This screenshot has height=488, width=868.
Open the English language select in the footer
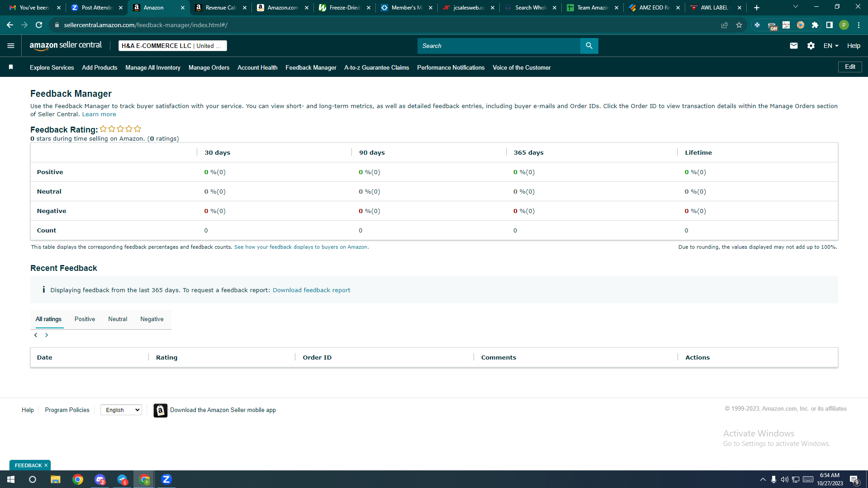pos(121,410)
